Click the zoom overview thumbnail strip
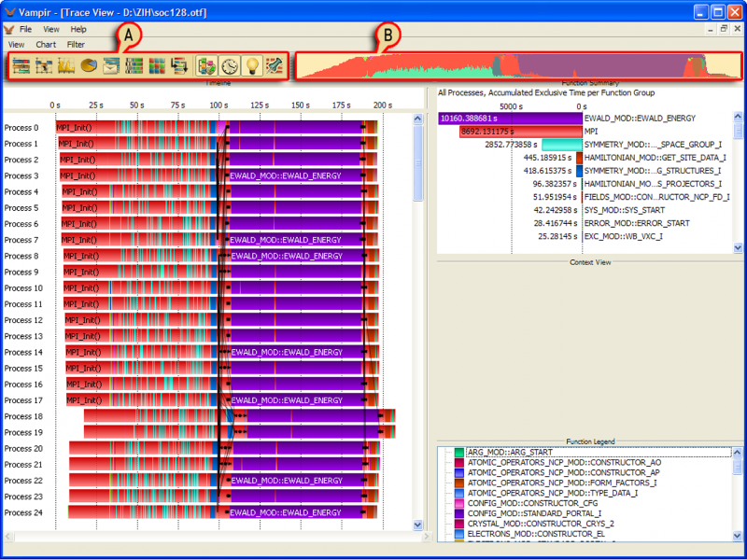The width and height of the screenshot is (747, 560). pyautogui.click(x=518, y=65)
